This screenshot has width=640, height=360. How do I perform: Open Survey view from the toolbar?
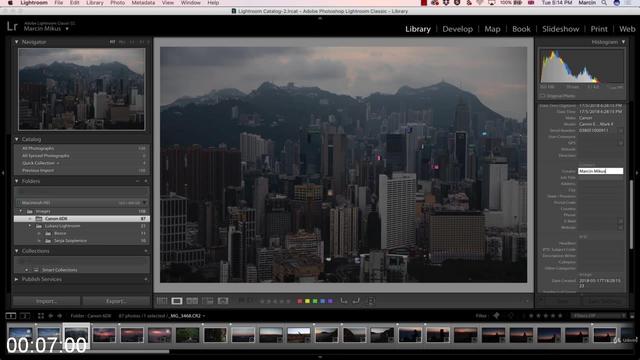tap(208, 301)
